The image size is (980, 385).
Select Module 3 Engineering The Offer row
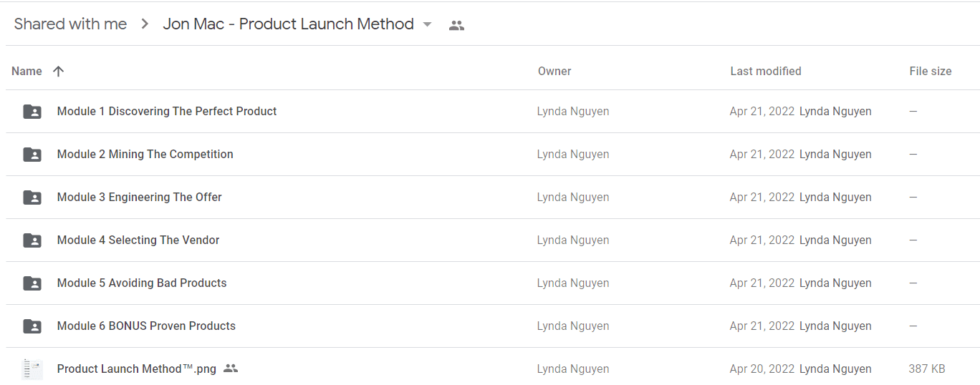tap(493, 198)
